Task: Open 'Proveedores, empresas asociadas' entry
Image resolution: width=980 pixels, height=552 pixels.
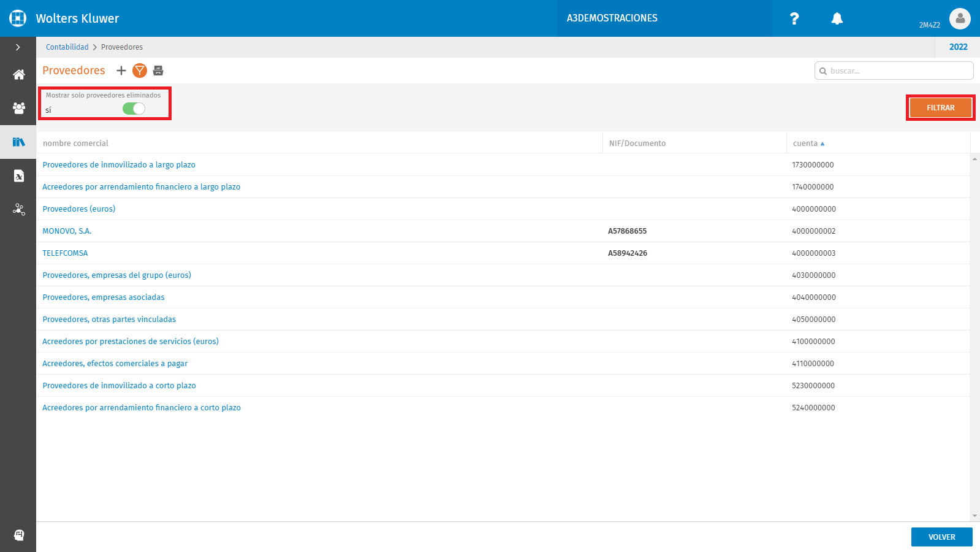Action: pyautogui.click(x=104, y=297)
